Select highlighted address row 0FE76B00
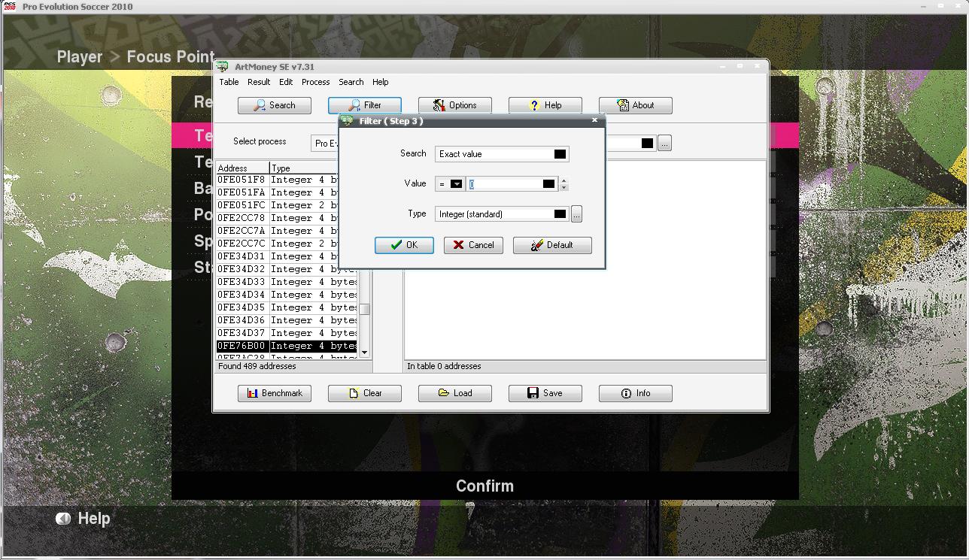This screenshot has height=560, width=969. pyautogui.click(x=287, y=346)
